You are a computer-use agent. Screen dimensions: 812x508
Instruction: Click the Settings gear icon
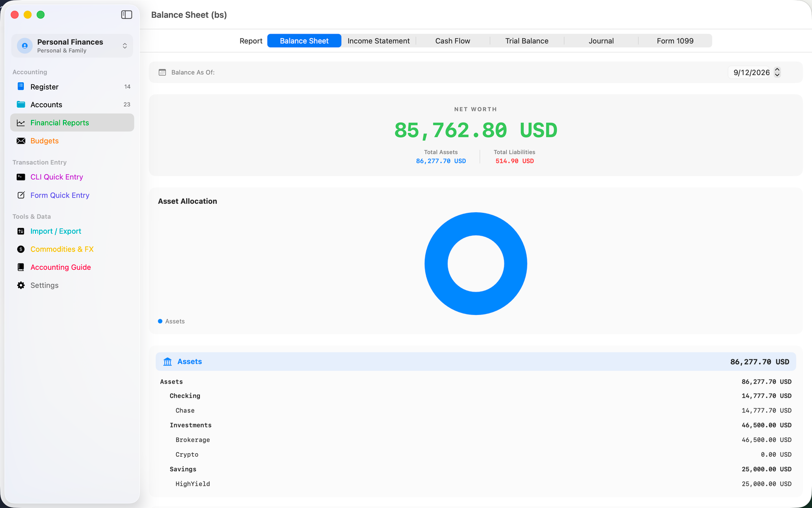coord(21,285)
